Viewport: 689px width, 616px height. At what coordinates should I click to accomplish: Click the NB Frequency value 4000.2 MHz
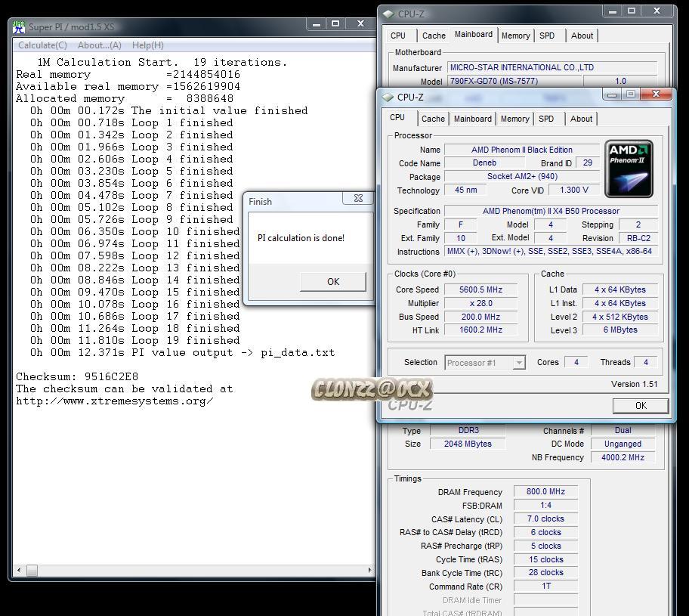click(623, 457)
